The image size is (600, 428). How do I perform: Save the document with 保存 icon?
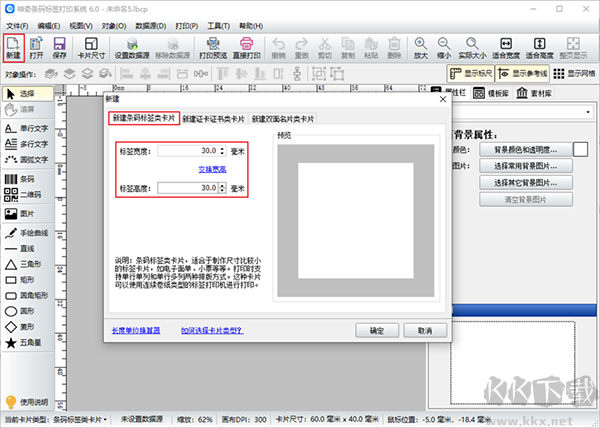(59, 48)
